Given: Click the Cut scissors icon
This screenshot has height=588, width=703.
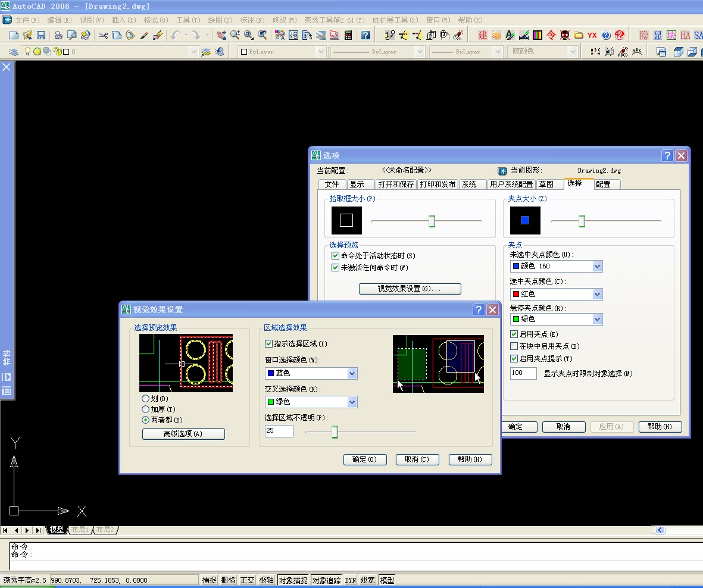Looking at the screenshot, I should pos(103,35).
